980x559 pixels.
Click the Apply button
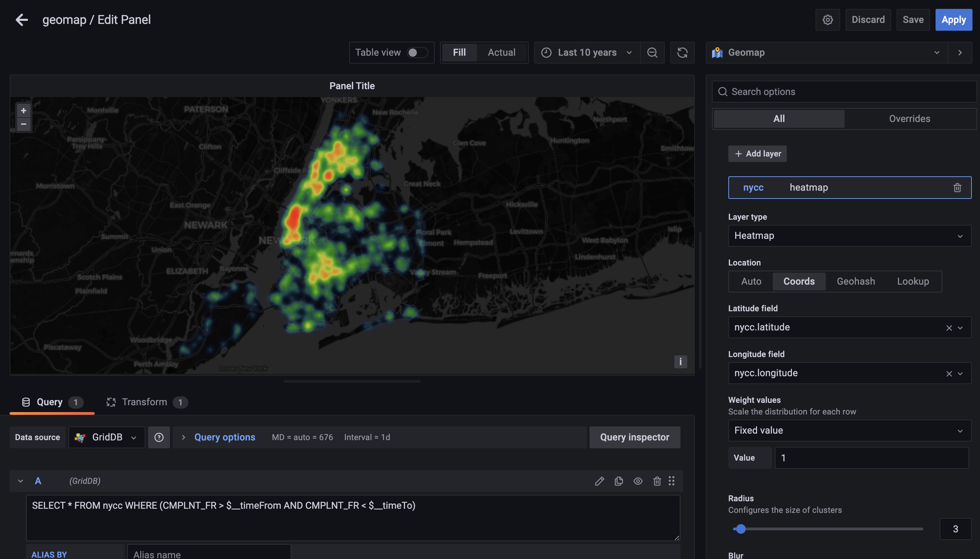point(953,19)
